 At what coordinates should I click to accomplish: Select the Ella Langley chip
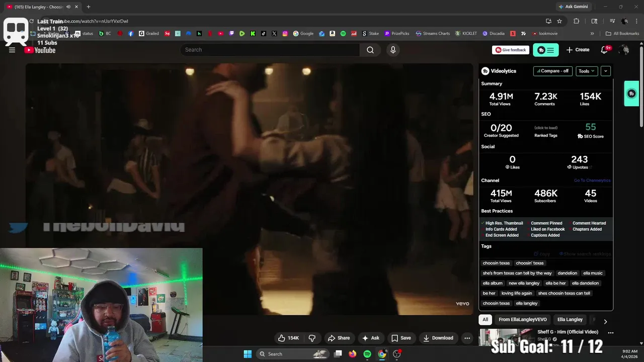[x=570, y=320]
